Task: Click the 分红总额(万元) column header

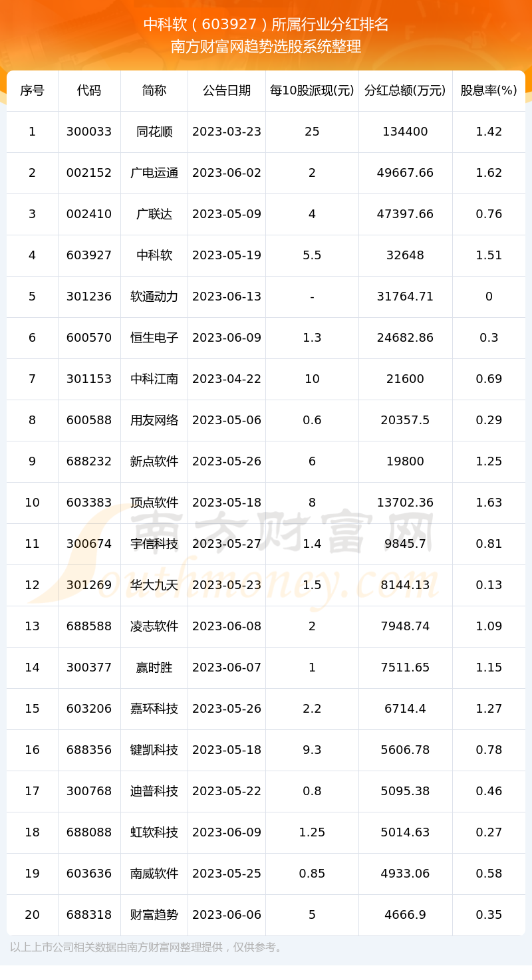Action: pyautogui.click(x=405, y=90)
